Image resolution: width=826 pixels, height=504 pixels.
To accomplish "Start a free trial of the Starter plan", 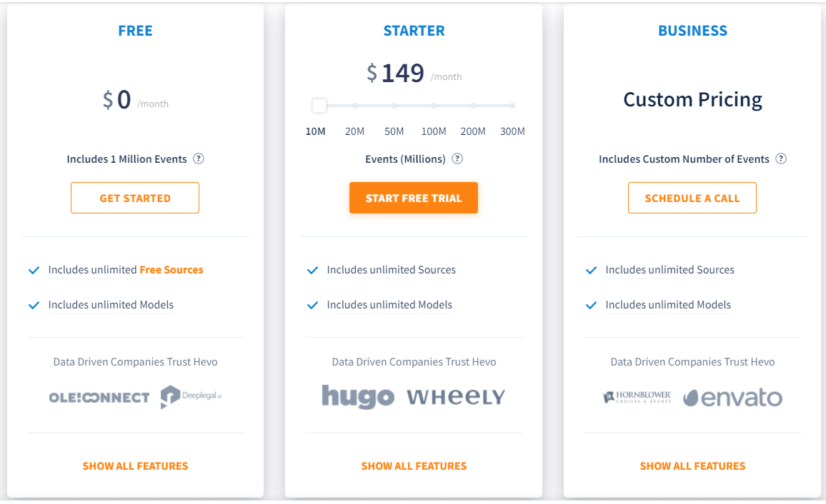I will pos(414,198).
